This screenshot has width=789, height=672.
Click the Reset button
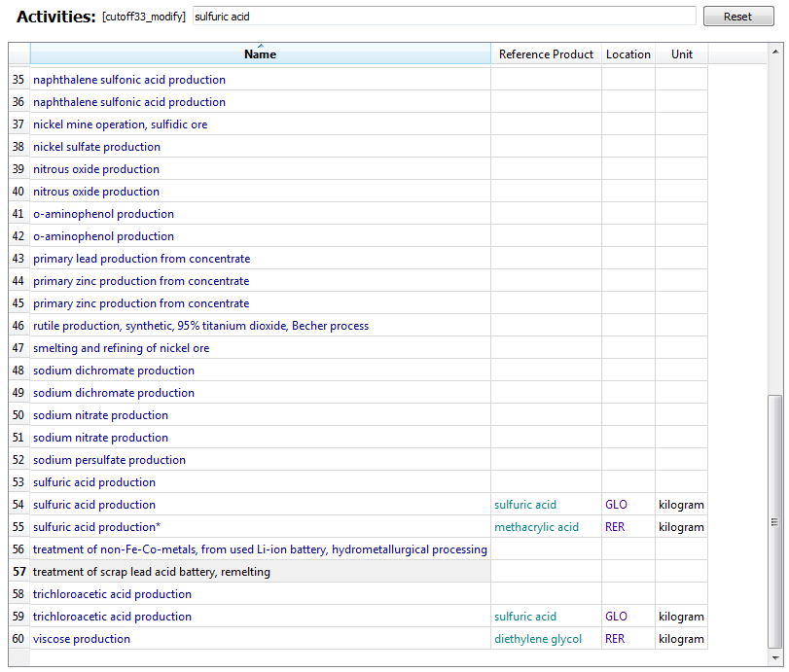(737, 16)
